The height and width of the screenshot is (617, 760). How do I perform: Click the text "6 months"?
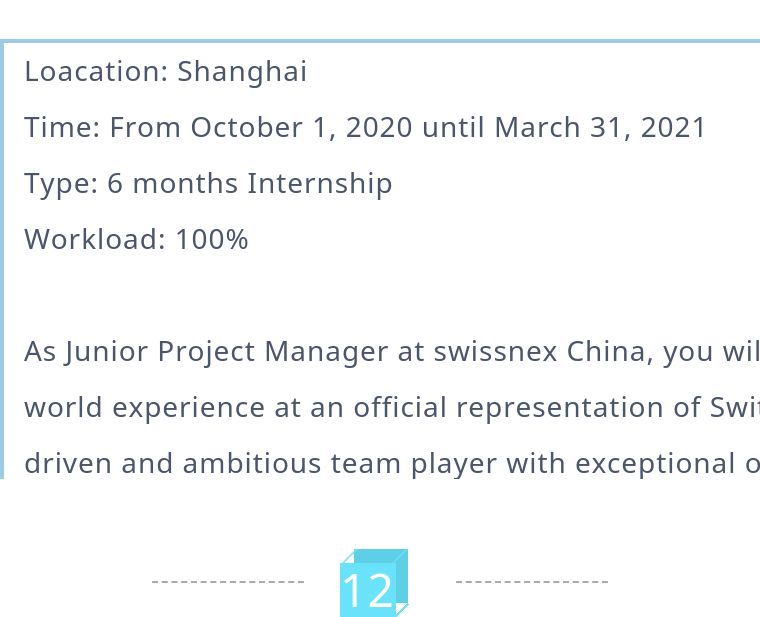[173, 184]
